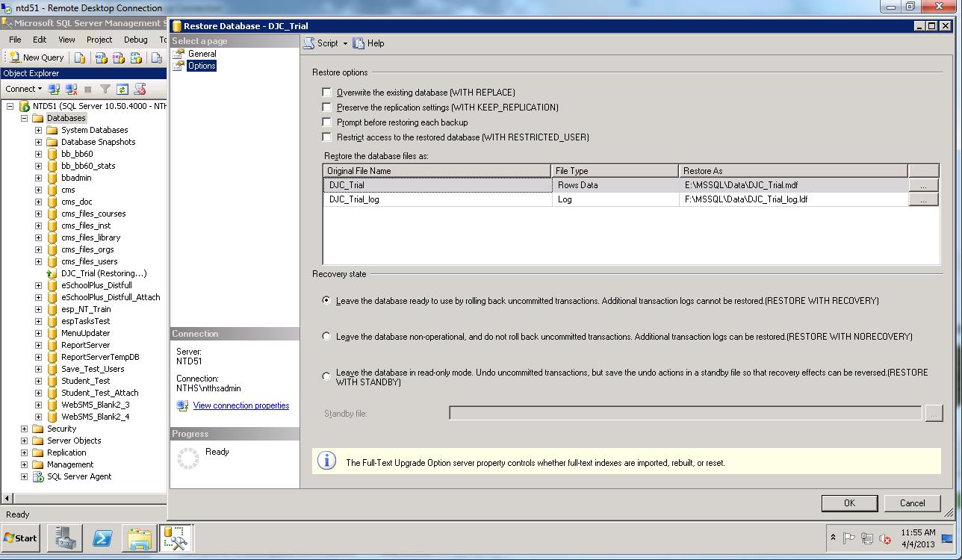Enable Preserve the replication settings checkbox
Viewport: 962px width, 560px height.
click(x=326, y=108)
